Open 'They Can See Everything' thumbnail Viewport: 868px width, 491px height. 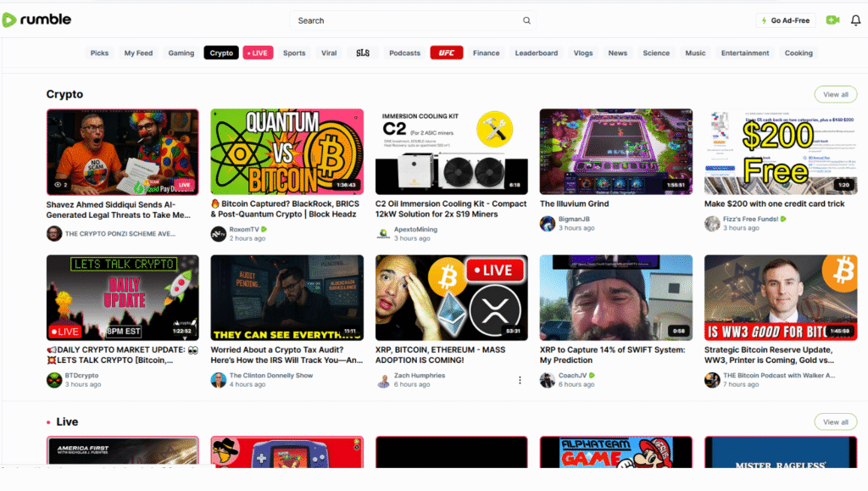tap(287, 298)
